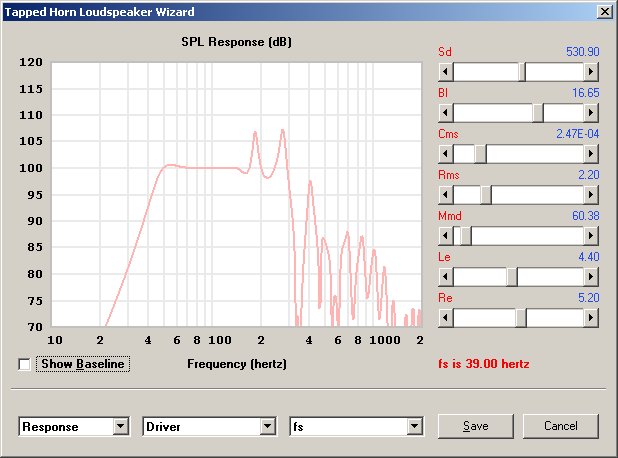Click the Le slider thumb
The height and width of the screenshot is (458, 618).
pyautogui.click(x=512, y=277)
